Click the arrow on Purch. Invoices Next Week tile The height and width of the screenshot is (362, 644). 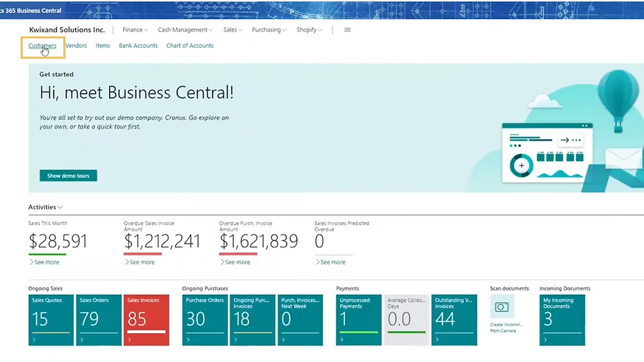point(283,340)
